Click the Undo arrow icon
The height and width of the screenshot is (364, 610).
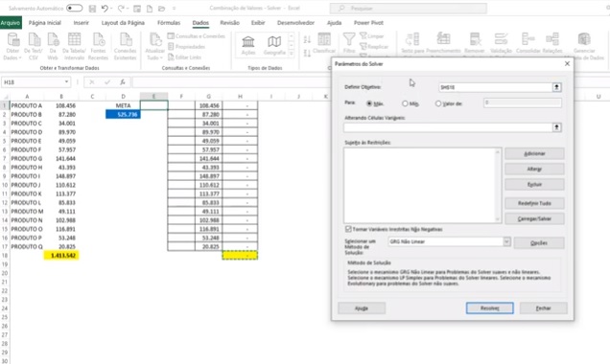point(105,9)
